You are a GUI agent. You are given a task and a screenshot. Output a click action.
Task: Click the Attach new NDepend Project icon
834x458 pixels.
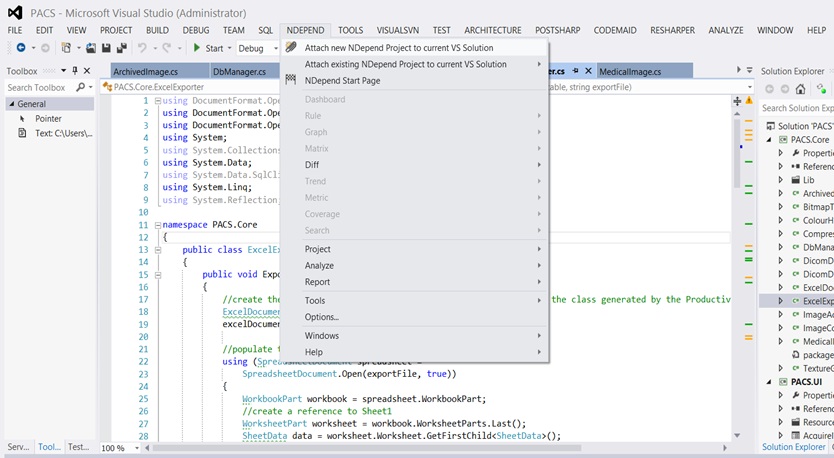point(290,47)
